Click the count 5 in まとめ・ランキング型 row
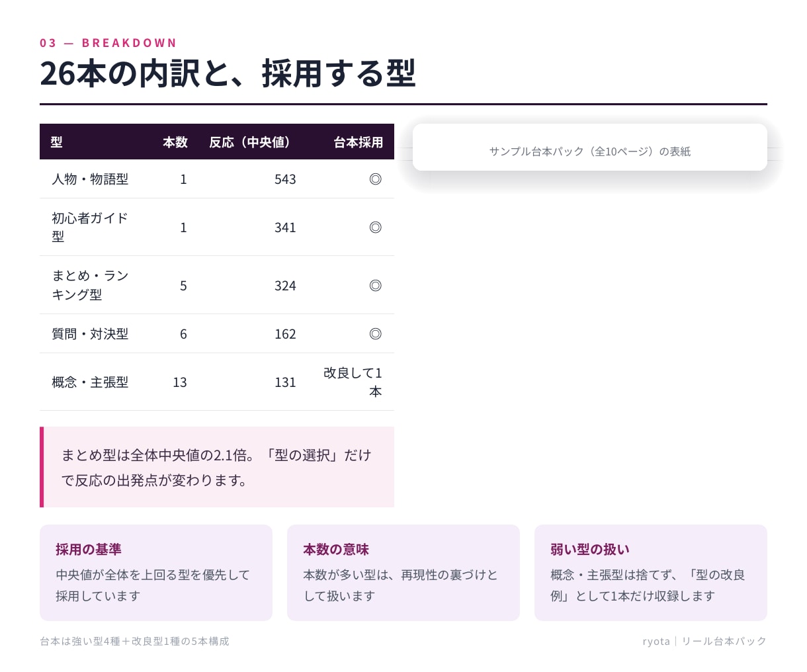 click(183, 286)
